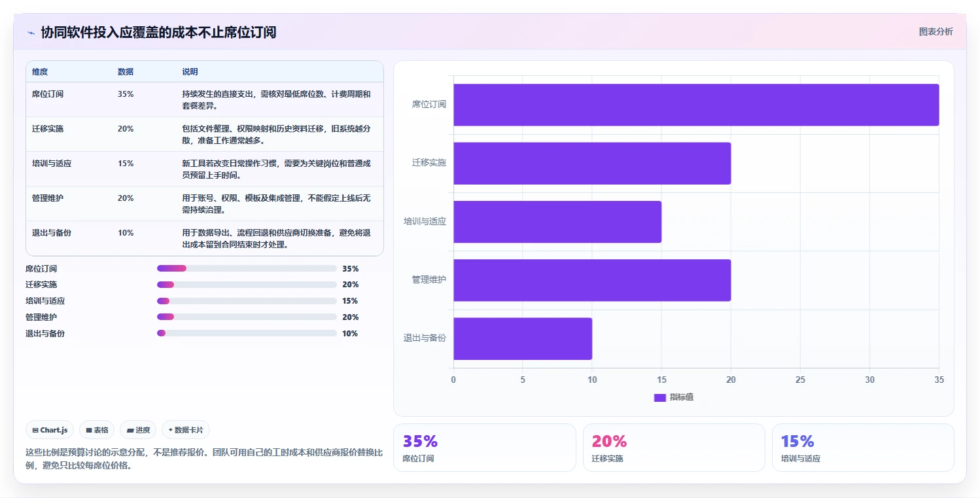Screen dimensions: 980x498
Task: Click 管理维护 cell in the table
Action: [x=48, y=198]
